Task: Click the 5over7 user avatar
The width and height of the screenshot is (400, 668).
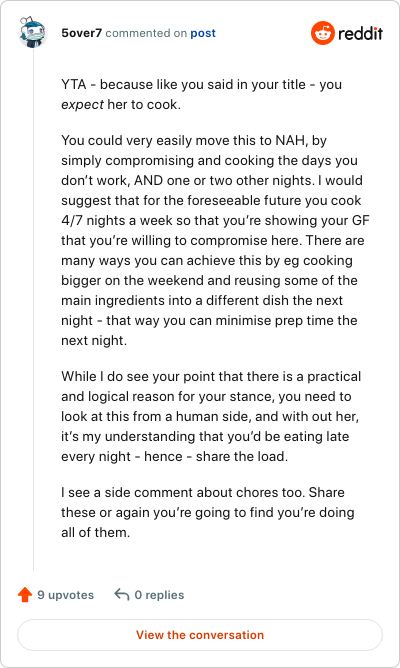Action: coord(32,32)
